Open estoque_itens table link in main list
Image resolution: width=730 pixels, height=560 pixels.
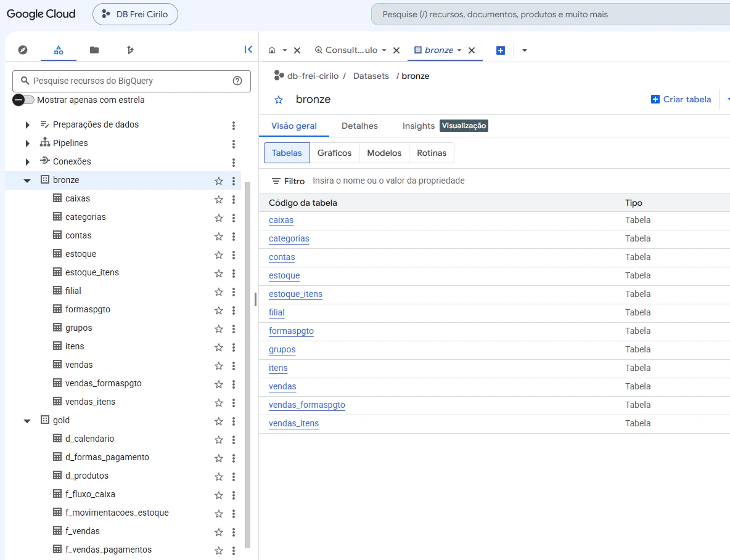pos(295,294)
